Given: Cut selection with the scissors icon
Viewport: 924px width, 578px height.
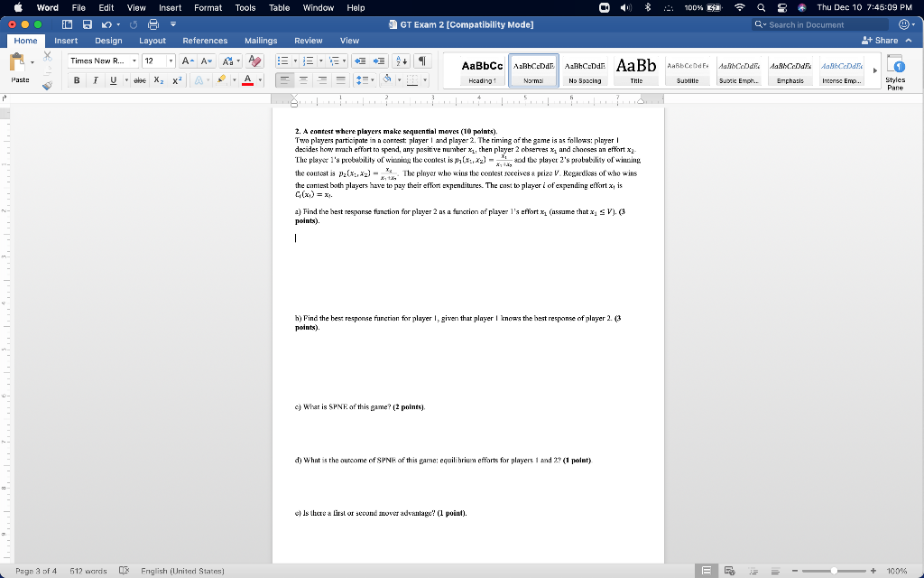Looking at the screenshot, I should click(x=48, y=56).
